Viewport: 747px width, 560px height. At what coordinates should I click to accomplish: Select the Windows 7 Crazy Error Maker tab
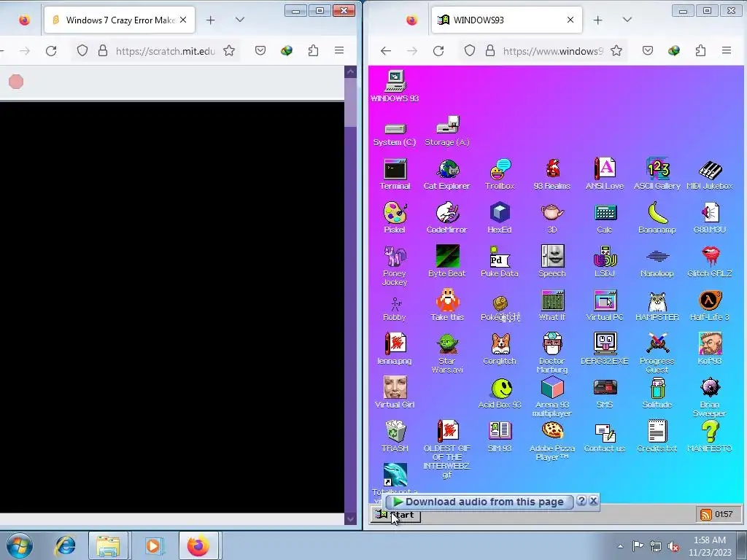tap(119, 20)
